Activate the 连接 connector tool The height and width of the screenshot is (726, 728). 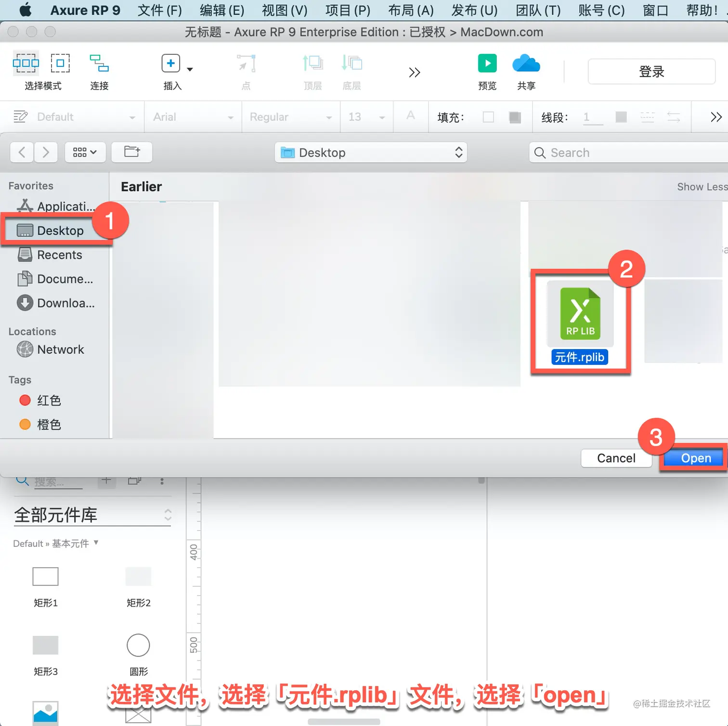coord(99,63)
